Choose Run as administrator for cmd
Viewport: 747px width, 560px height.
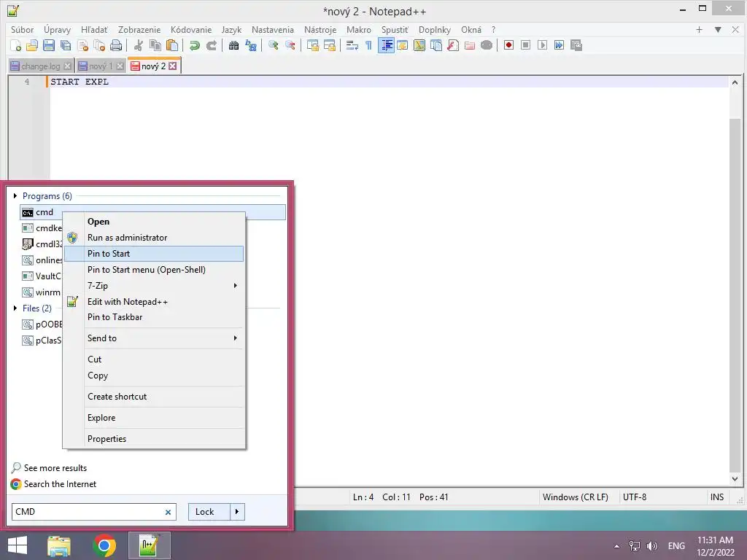[154, 238]
